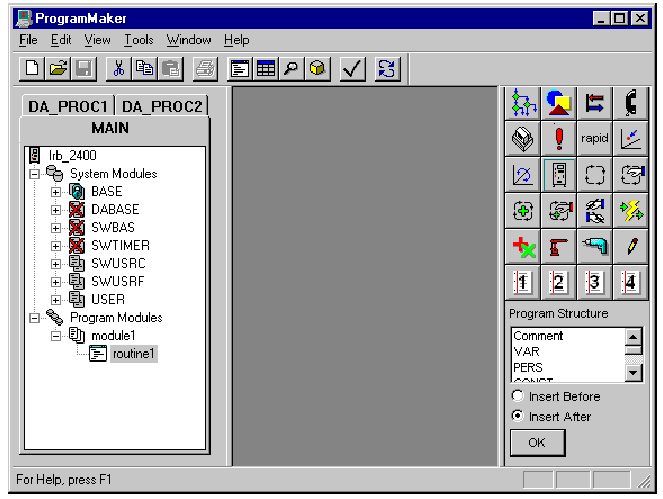
Task: Select the controller cabinet palette icon
Action: pyautogui.click(x=559, y=175)
